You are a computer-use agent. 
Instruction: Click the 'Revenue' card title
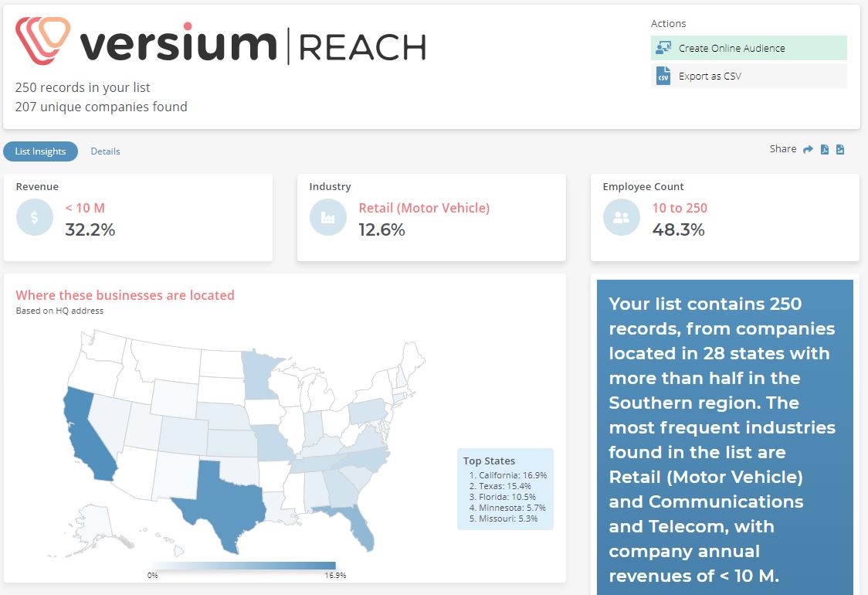(37, 187)
